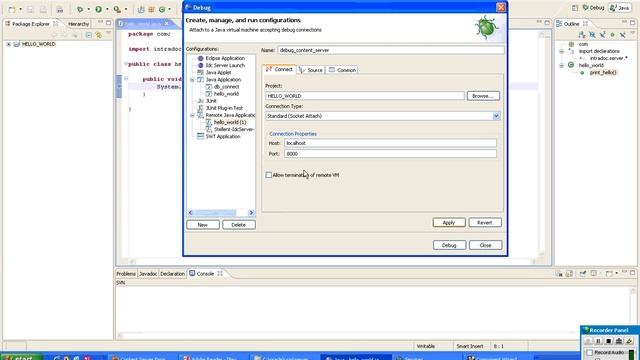The height and width of the screenshot is (360, 640).
Task: Click the Open Console icon
Action: tap(609, 273)
